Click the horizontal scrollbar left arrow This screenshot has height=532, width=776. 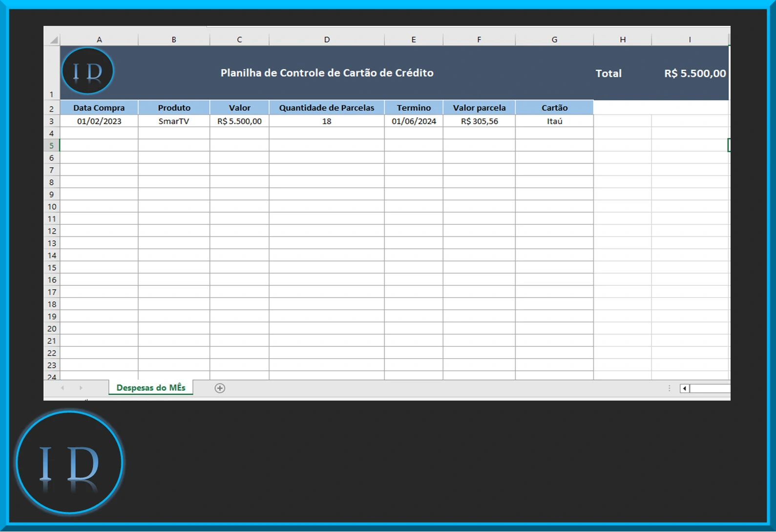(685, 388)
